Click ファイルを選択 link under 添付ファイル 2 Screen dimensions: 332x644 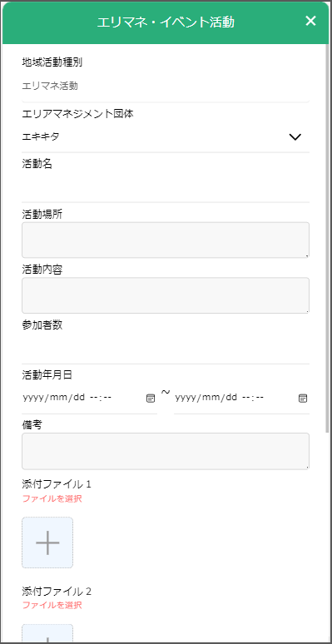(52, 606)
